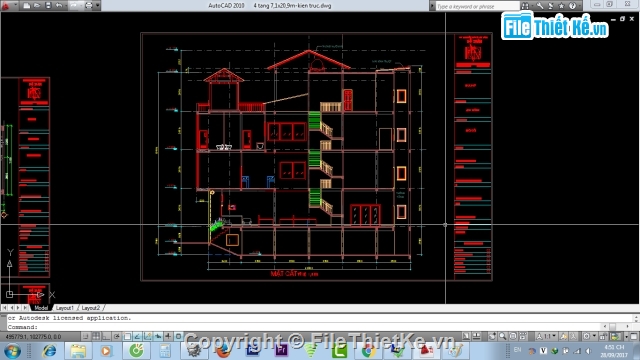
Task: Toggle Ortho Mode in status bar
Action: click(106, 336)
